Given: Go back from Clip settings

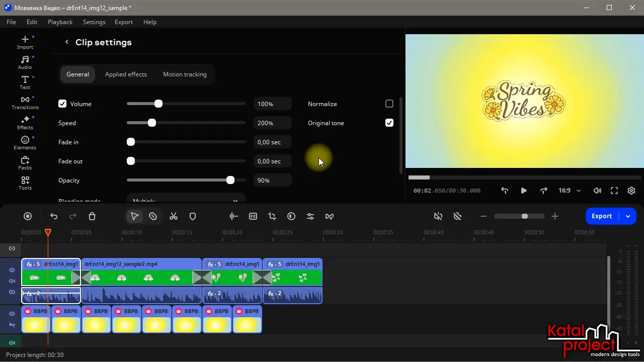Looking at the screenshot, I should 66,42.
